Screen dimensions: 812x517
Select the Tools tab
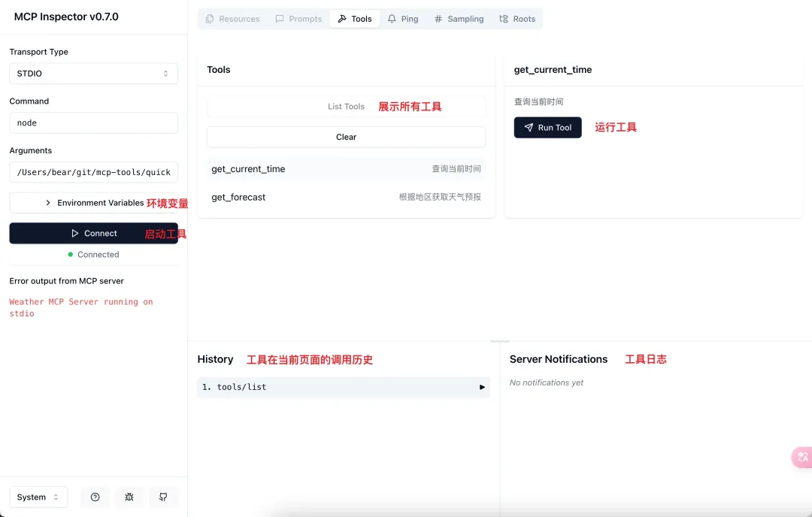click(x=355, y=19)
